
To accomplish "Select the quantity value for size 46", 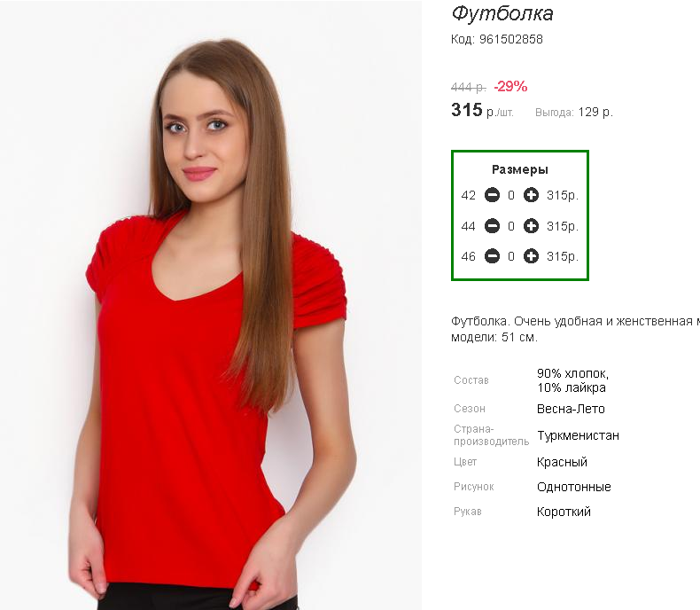I will [511, 257].
